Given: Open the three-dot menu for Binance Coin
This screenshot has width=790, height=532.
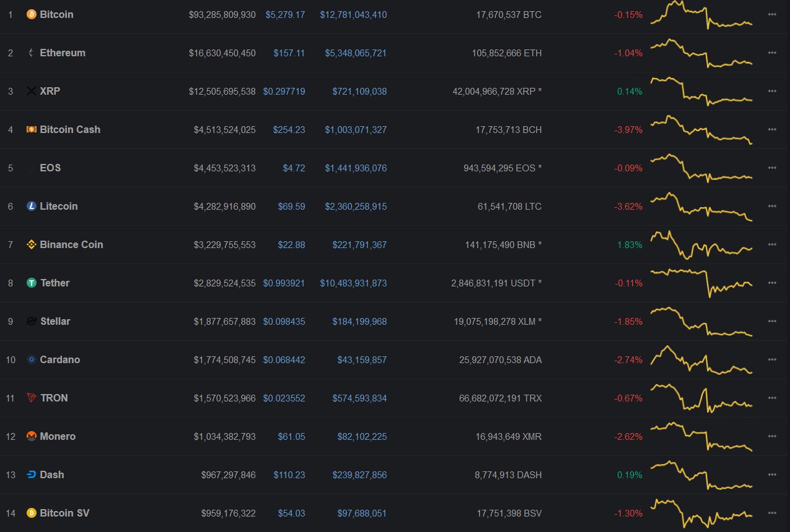Looking at the screenshot, I should pos(772,244).
